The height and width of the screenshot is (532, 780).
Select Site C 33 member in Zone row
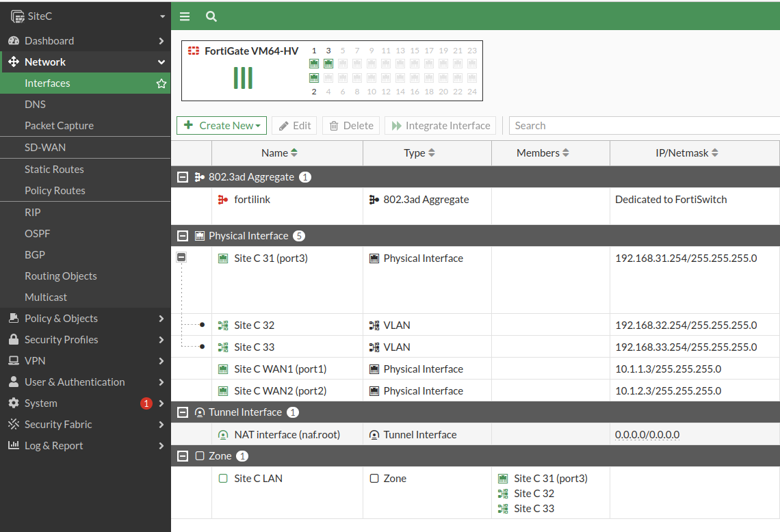(534, 509)
